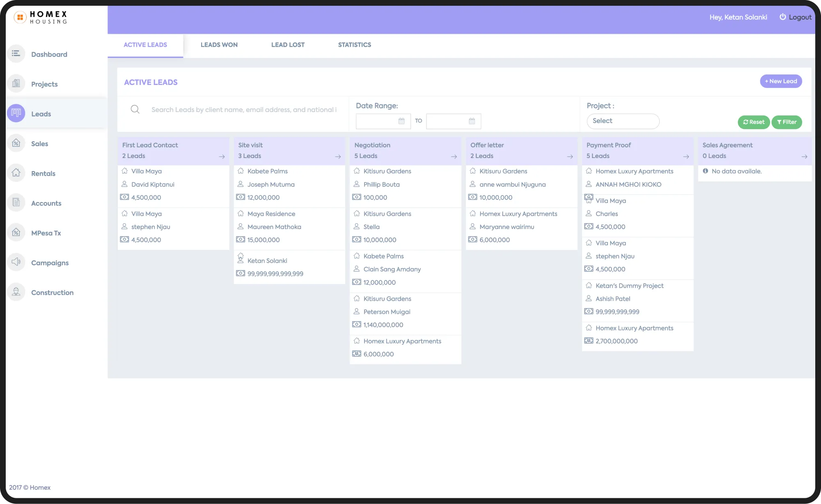The width and height of the screenshot is (821, 504).
Task: Select the Leads sidebar icon
Action: (16, 113)
